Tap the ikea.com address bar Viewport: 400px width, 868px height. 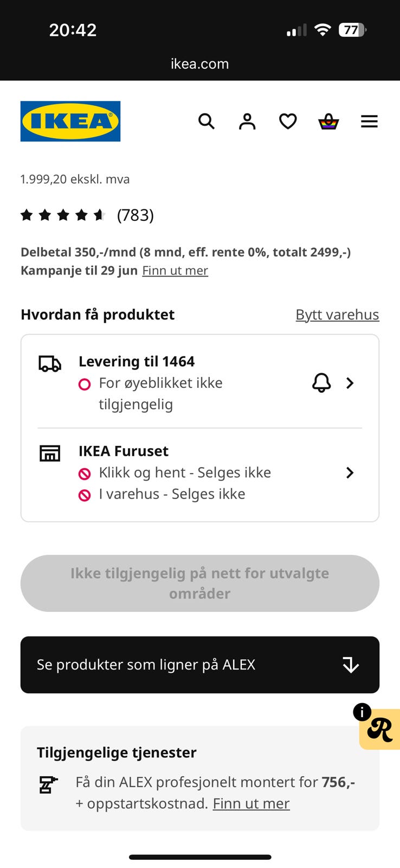(200, 64)
